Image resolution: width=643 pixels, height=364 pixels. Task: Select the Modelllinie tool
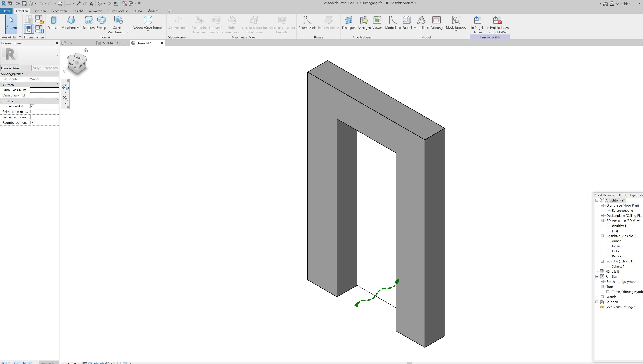[x=393, y=22]
